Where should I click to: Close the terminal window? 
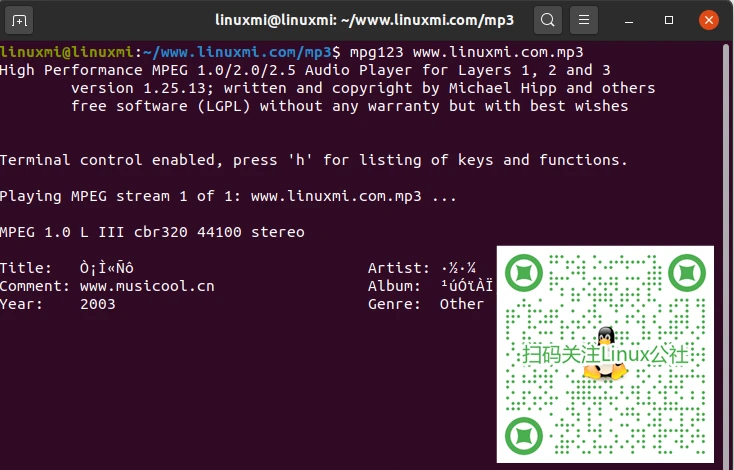coord(709,20)
